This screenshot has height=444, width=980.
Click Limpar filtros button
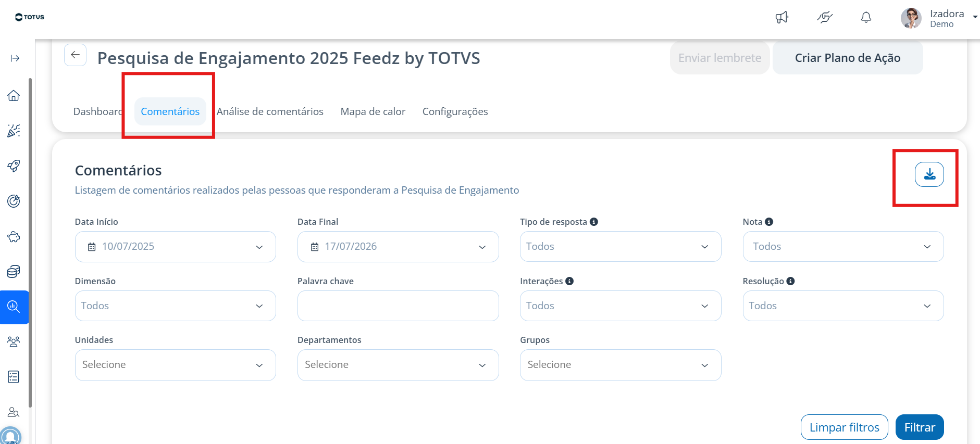[x=844, y=427]
